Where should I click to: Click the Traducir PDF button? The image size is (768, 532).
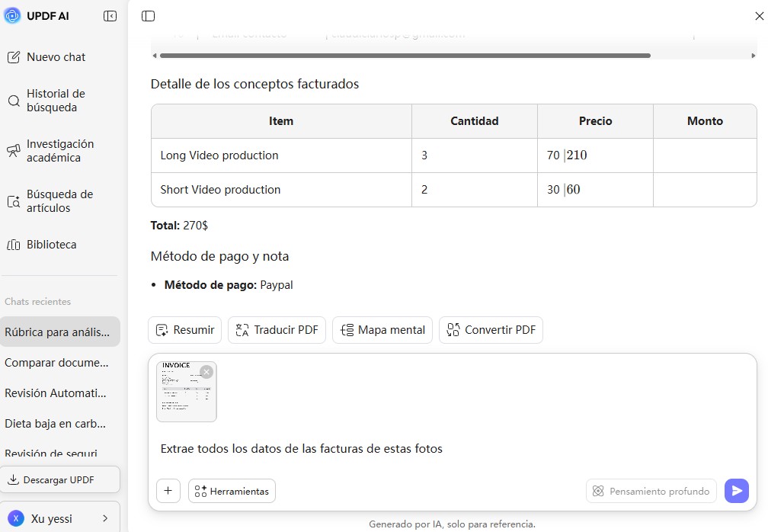click(277, 329)
